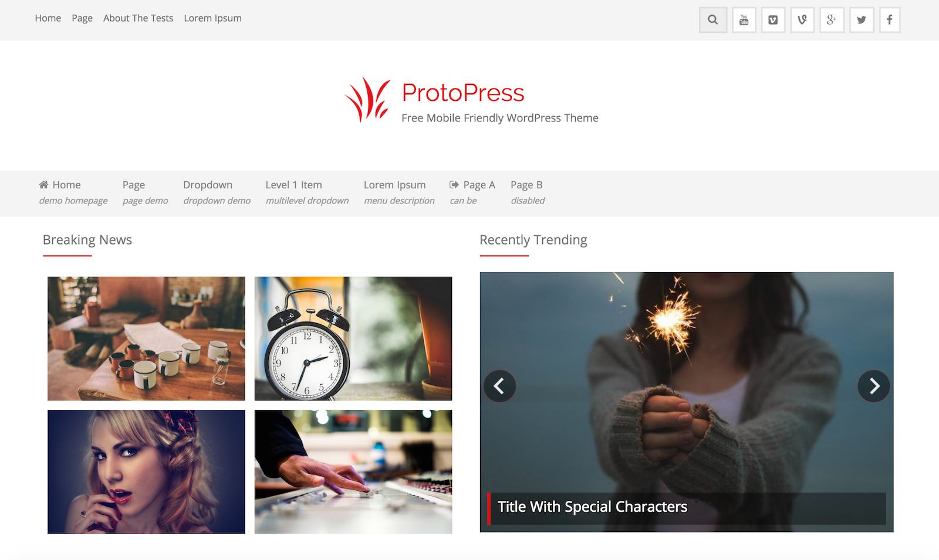This screenshot has height=560, width=939.
Task: Click the ProtoPress site title link
Action: [463, 93]
